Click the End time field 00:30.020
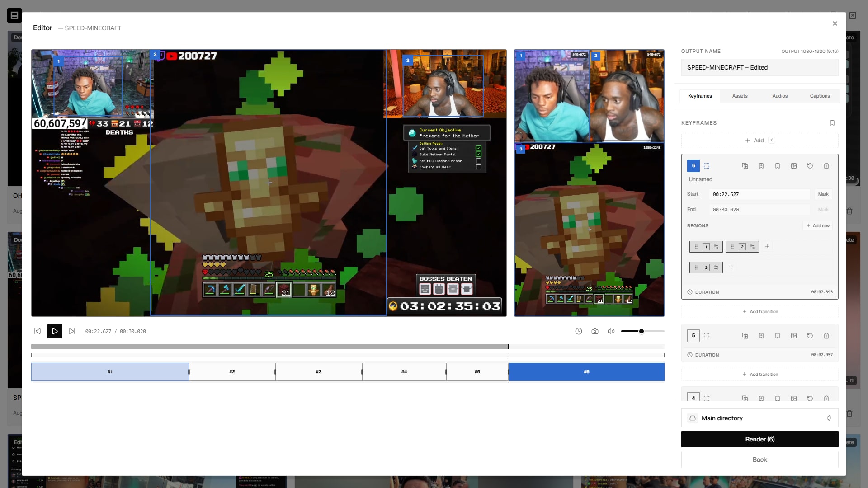Screen dimensions: 868x488 (x=760, y=210)
